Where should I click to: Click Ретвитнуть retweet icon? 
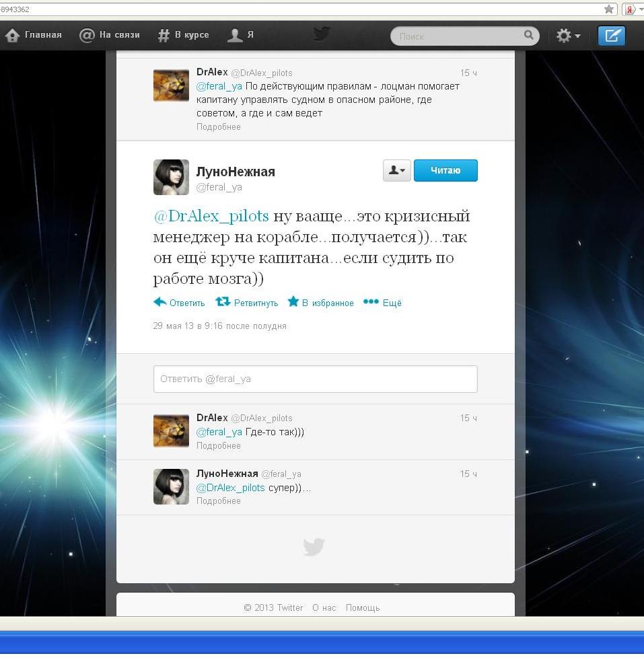(223, 302)
